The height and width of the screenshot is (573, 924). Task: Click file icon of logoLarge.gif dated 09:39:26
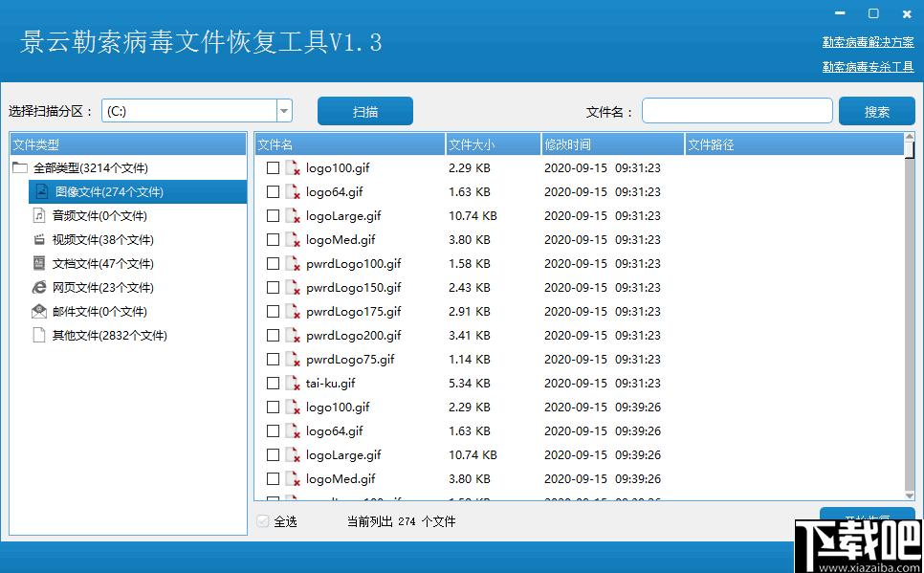(293, 454)
